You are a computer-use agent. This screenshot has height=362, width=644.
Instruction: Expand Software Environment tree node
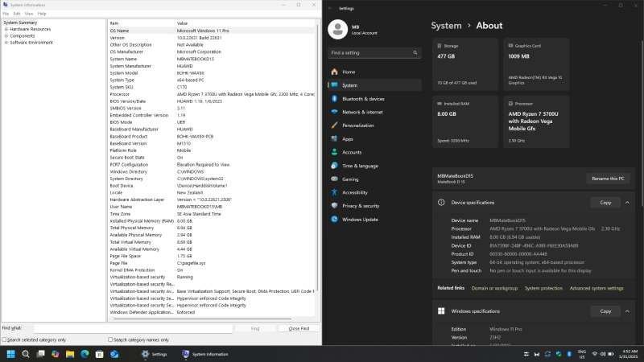pyautogui.click(x=6, y=43)
